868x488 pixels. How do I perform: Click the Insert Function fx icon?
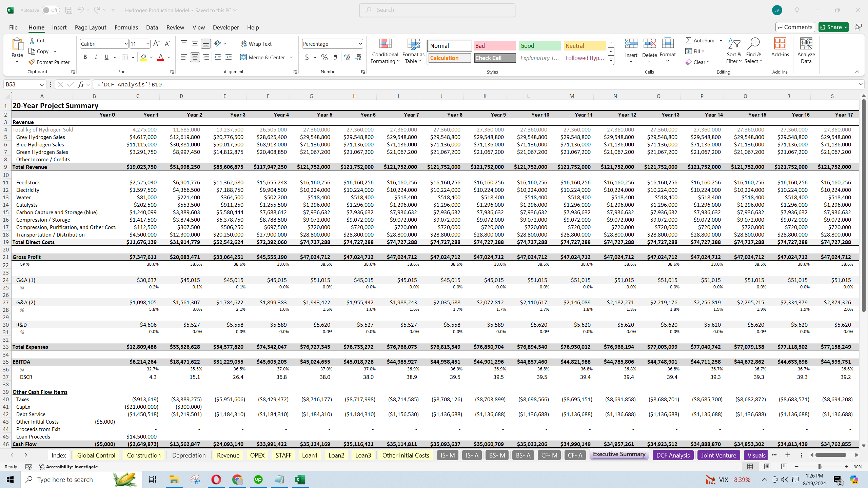coord(81,84)
